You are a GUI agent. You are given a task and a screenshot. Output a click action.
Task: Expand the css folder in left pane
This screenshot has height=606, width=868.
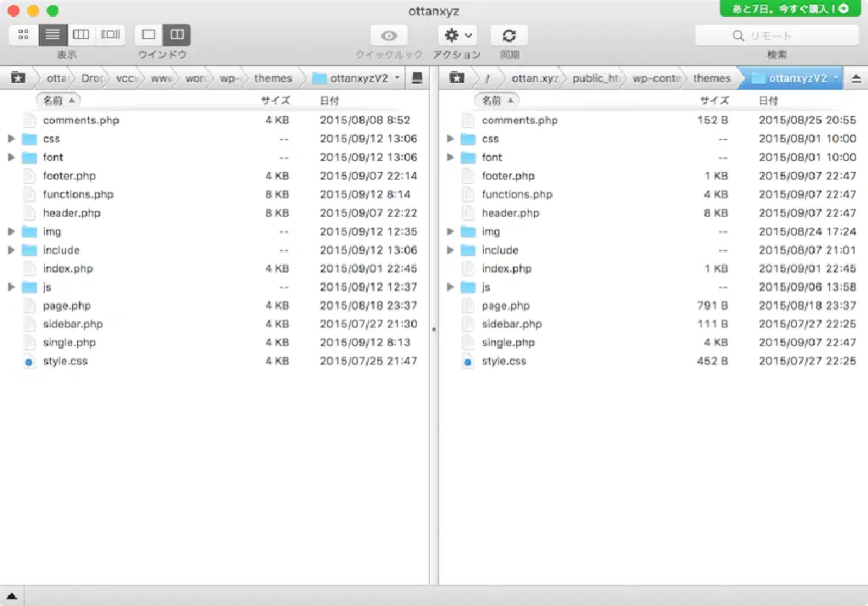11,139
